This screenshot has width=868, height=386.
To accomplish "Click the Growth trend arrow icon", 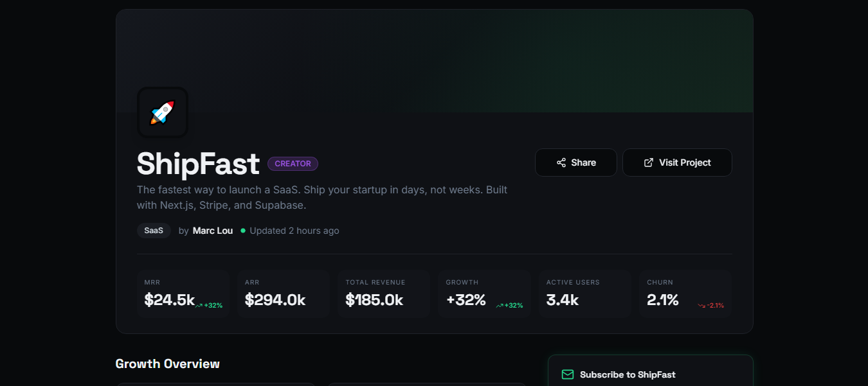I will [x=500, y=306].
